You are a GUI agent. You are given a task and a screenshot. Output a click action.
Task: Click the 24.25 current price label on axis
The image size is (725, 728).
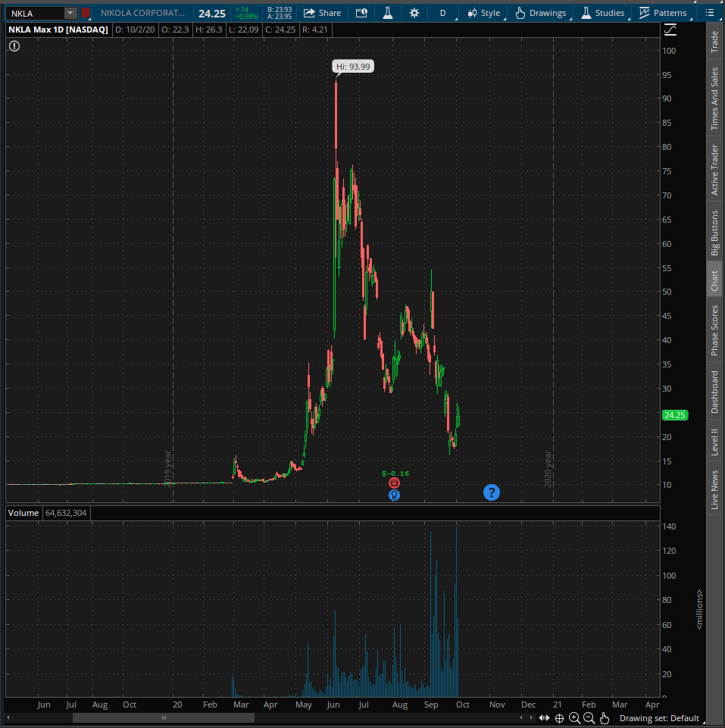pos(675,415)
